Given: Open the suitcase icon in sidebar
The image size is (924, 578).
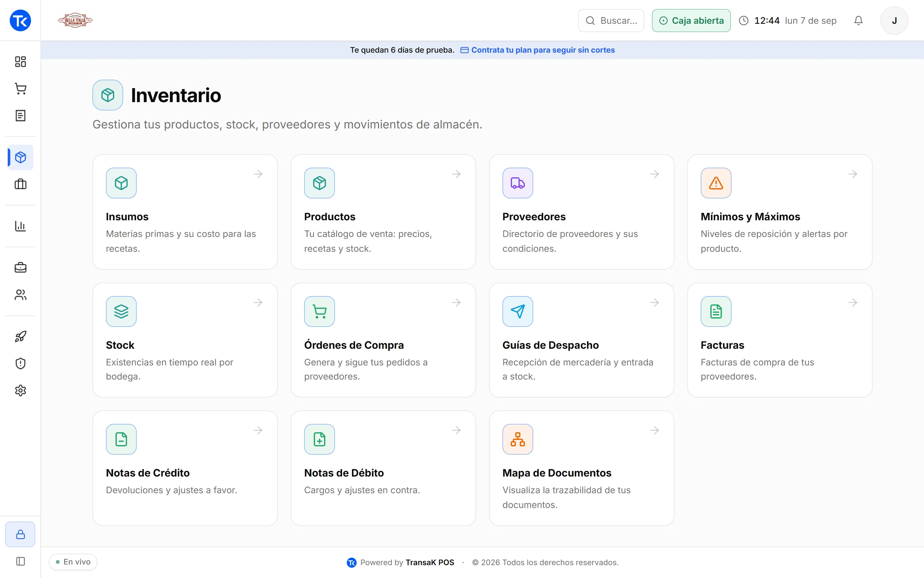Looking at the screenshot, I should tap(20, 184).
